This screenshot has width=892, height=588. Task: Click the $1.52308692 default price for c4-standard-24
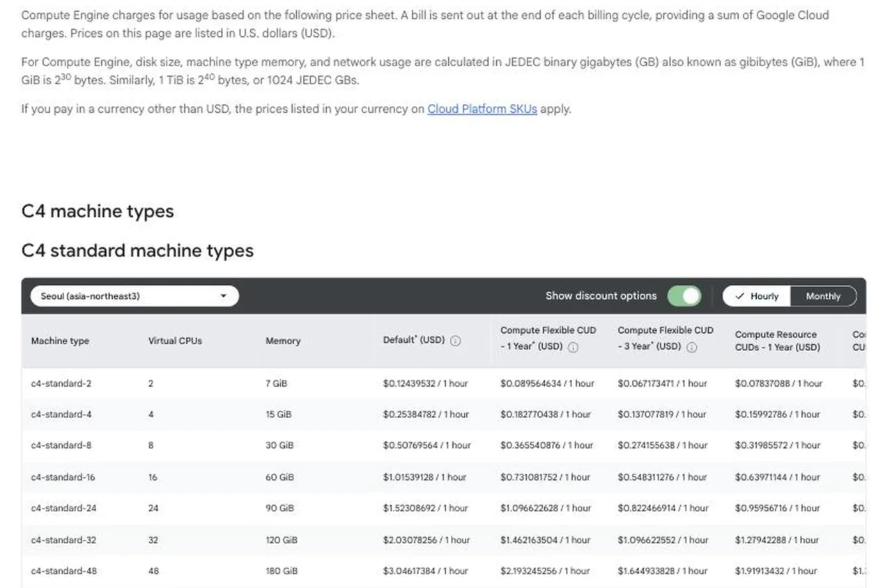(425, 508)
